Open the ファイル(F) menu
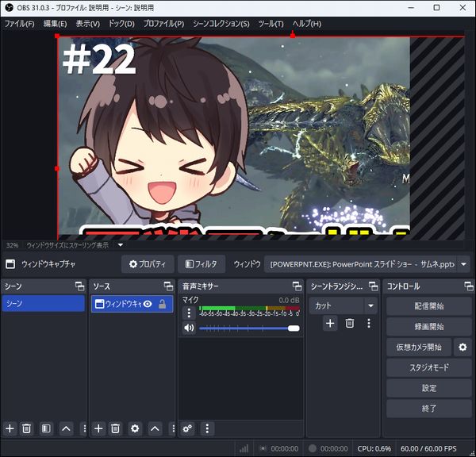This screenshot has height=457, width=476. (19, 24)
